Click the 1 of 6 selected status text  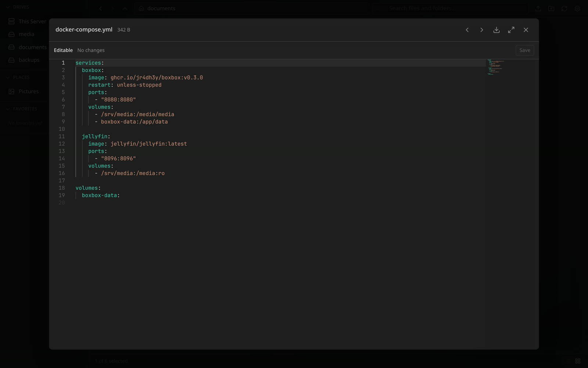[111, 361]
